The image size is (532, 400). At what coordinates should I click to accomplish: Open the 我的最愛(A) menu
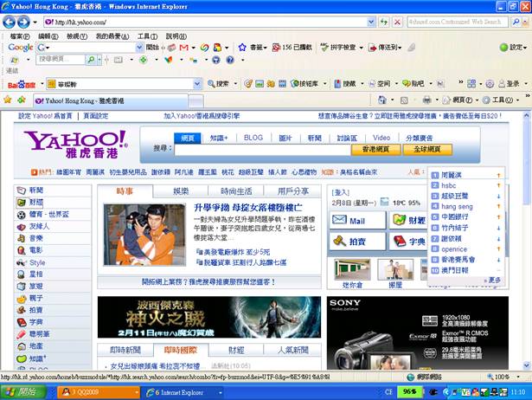(x=112, y=36)
